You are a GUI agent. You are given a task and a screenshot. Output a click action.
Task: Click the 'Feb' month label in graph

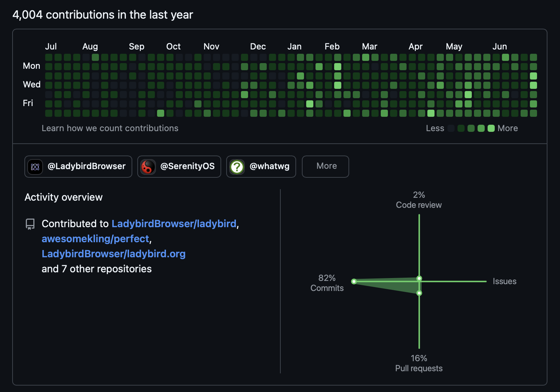[332, 47]
